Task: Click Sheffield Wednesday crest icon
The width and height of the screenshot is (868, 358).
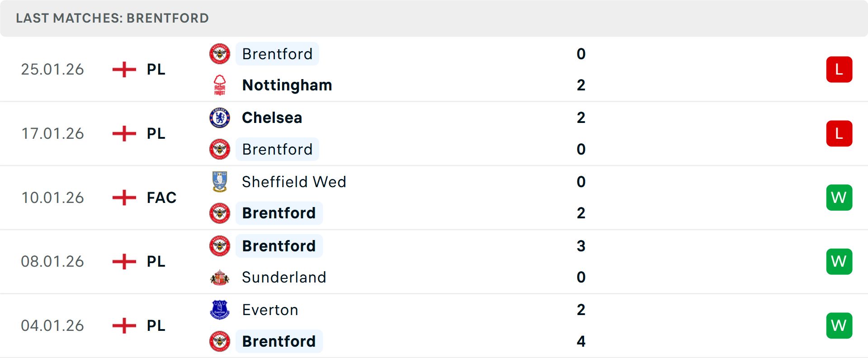Action: tap(220, 182)
